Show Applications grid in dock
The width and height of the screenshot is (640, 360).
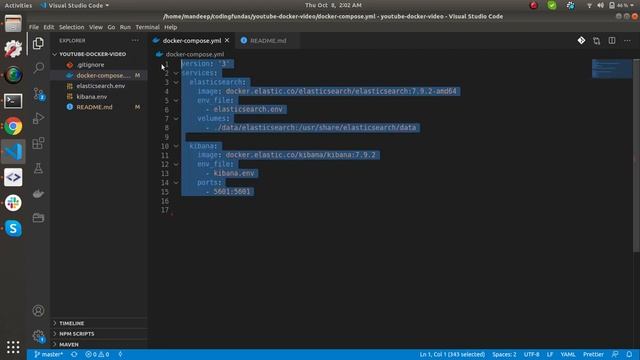click(x=13, y=347)
